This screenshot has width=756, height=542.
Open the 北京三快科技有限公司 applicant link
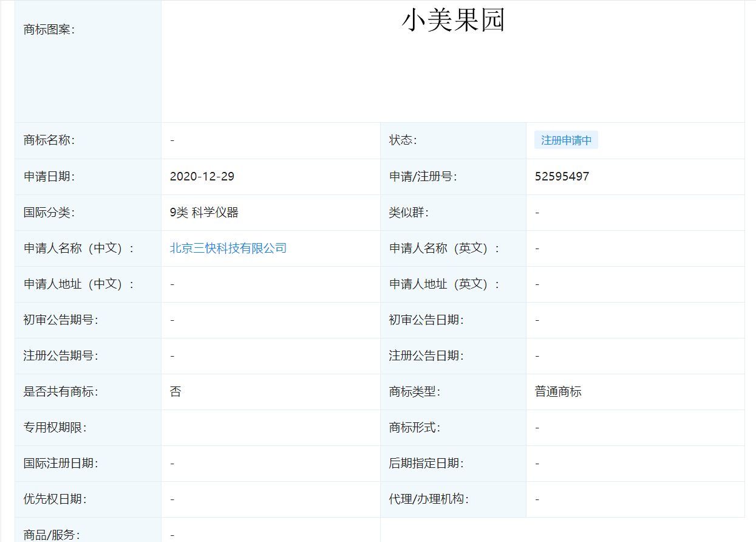coord(228,248)
